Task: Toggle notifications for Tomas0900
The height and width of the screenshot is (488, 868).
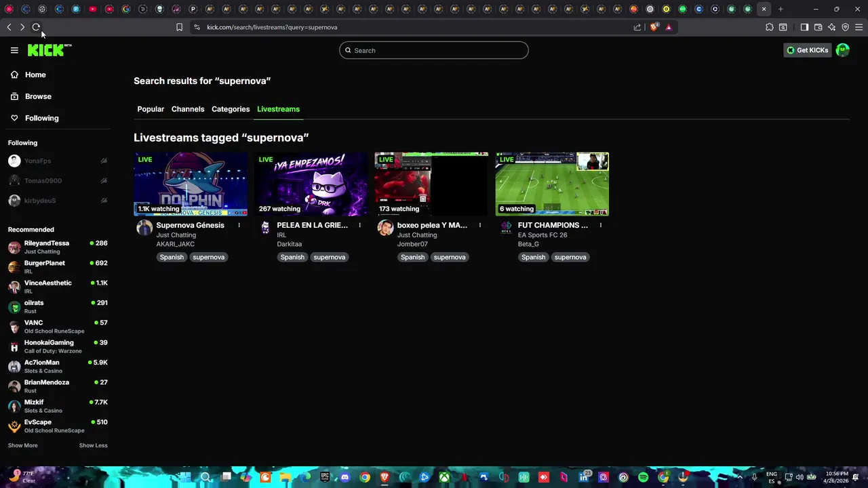Action: (x=104, y=181)
